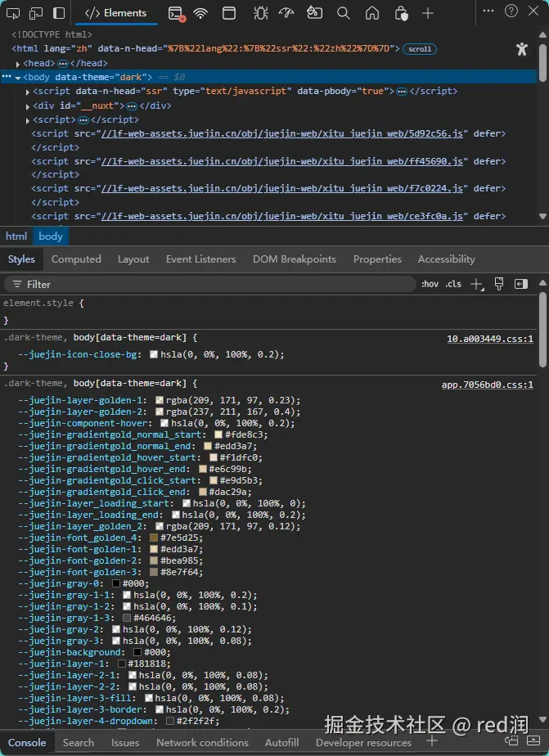Click swatch of --juejin-layer-4-dropdown #2f2f2f
549x756 pixels.
tap(169, 721)
